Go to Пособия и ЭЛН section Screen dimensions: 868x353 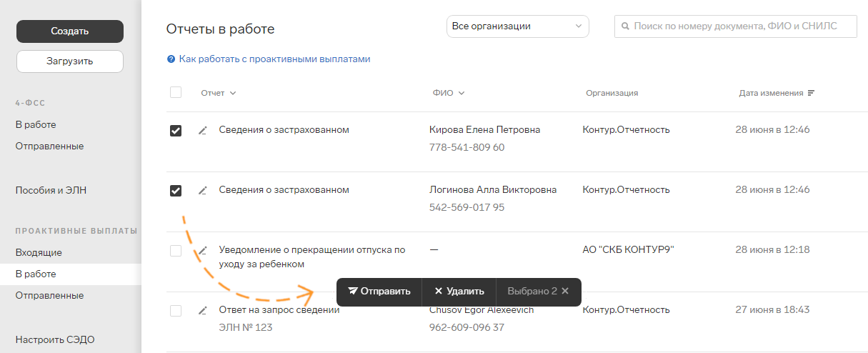click(x=51, y=191)
